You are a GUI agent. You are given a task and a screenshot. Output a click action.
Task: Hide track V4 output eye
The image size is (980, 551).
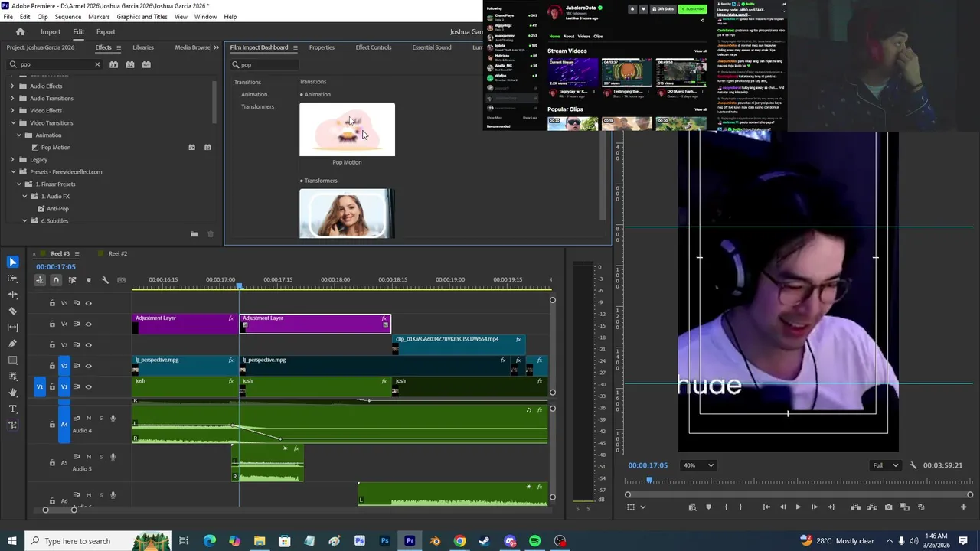click(88, 324)
